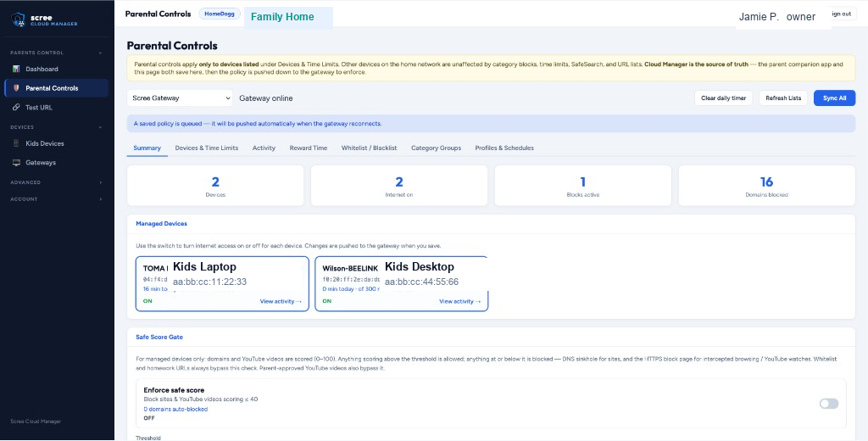The height and width of the screenshot is (441, 868).
Task: Click the Kids Devices lock icon
Action: pos(16,143)
